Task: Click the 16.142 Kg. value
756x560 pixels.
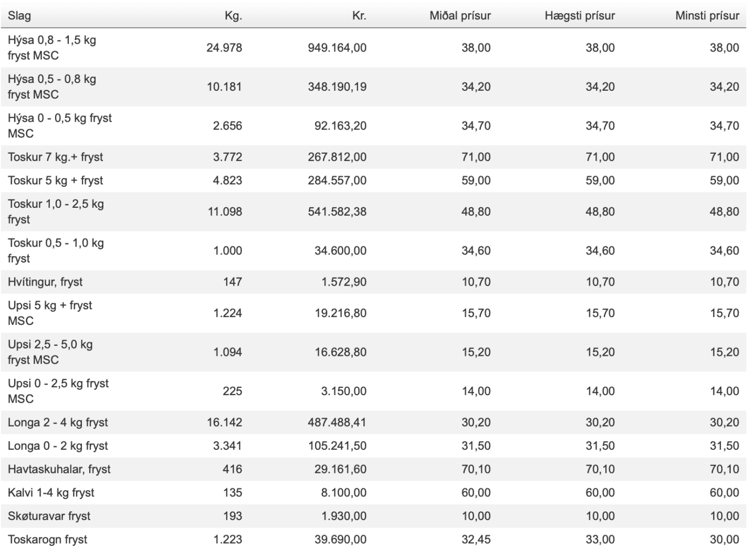Action: click(224, 422)
